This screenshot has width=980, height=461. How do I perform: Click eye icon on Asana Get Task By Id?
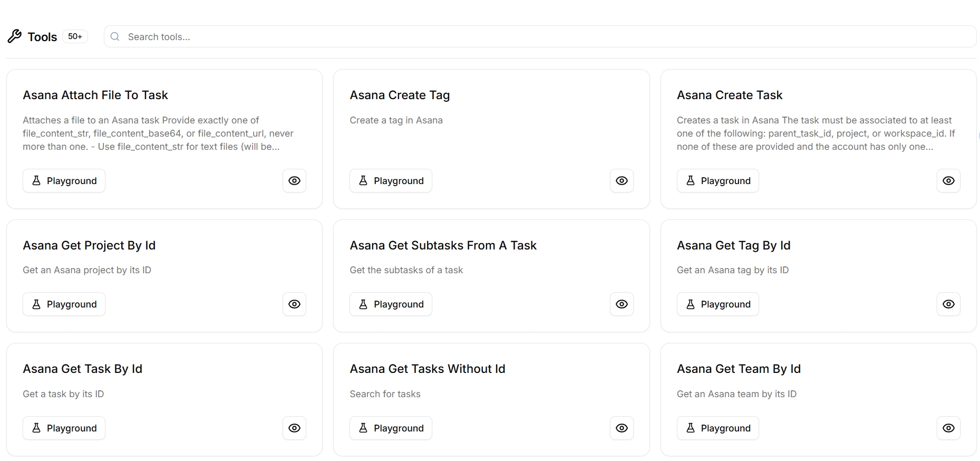pyautogui.click(x=294, y=428)
